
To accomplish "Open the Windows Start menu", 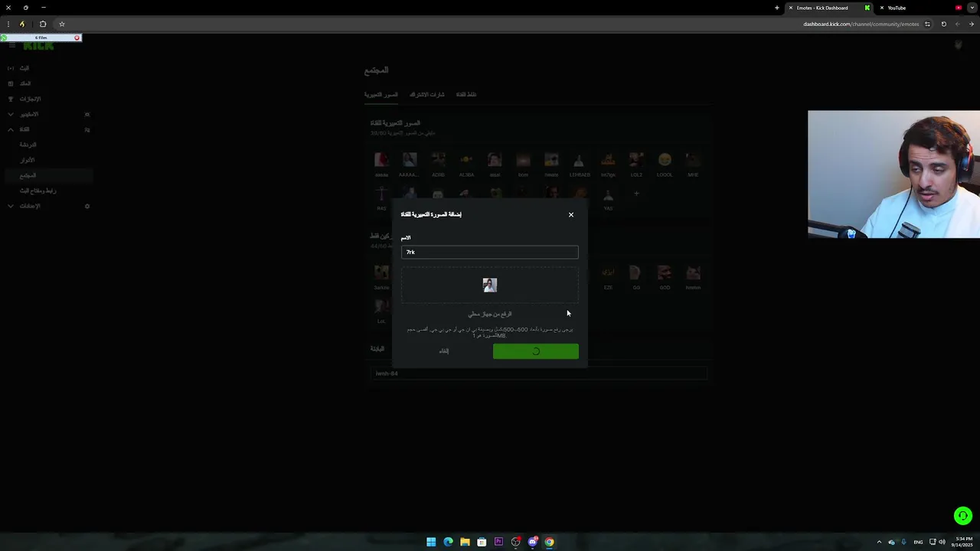I will (x=431, y=542).
